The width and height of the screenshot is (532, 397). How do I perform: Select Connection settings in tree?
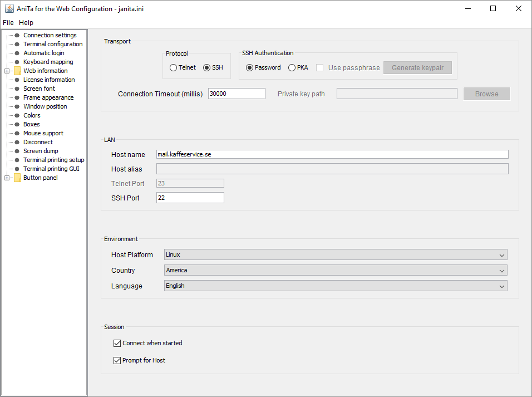click(50, 35)
